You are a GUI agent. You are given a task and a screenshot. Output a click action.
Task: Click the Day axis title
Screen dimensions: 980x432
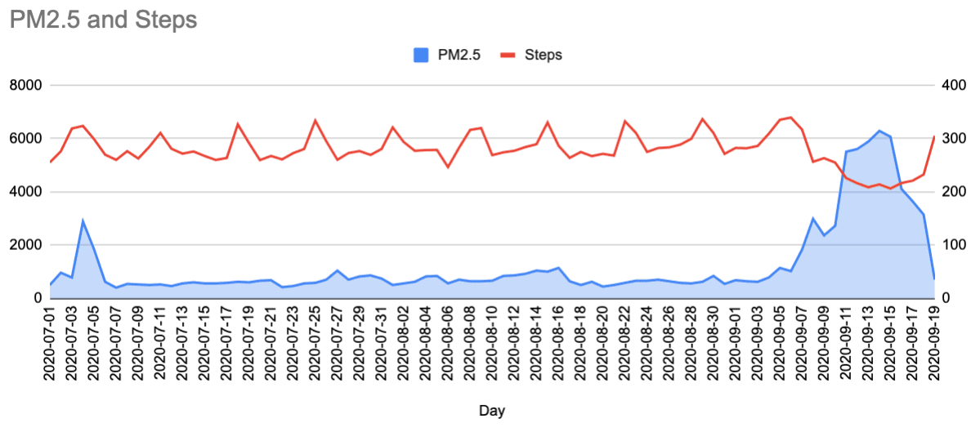point(493,411)
